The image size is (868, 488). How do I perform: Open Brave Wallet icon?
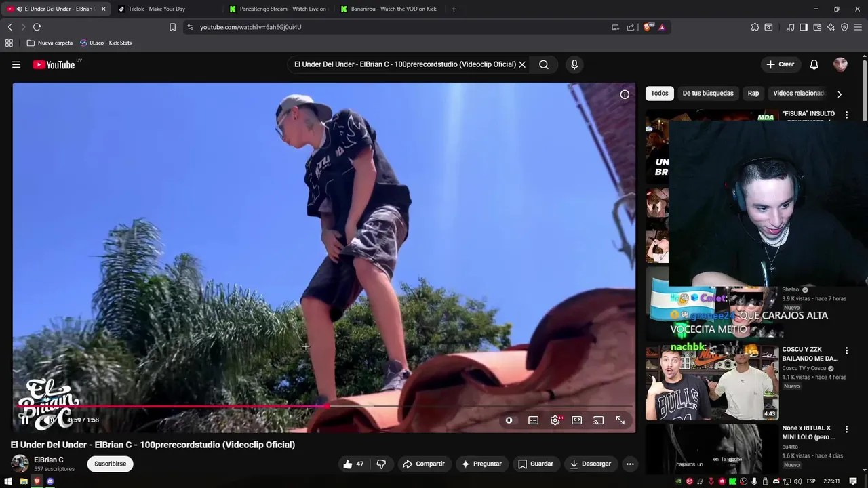click(x=817, y=27)
